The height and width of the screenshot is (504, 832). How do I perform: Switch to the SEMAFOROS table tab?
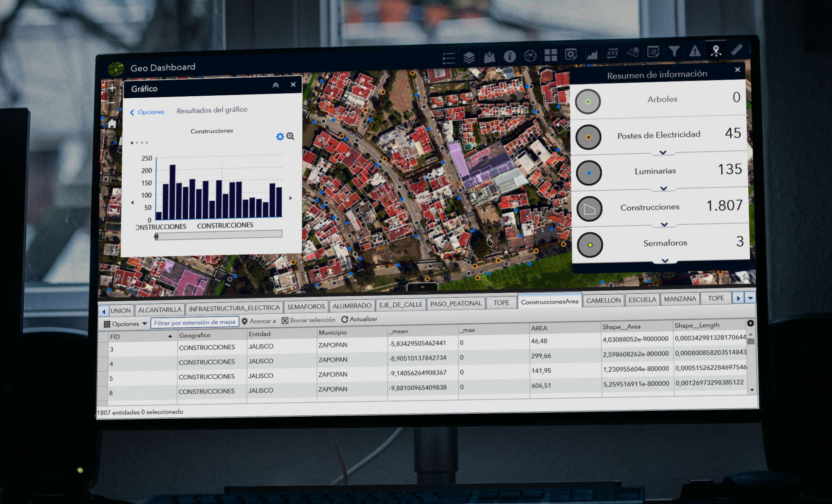pos(306,306)
